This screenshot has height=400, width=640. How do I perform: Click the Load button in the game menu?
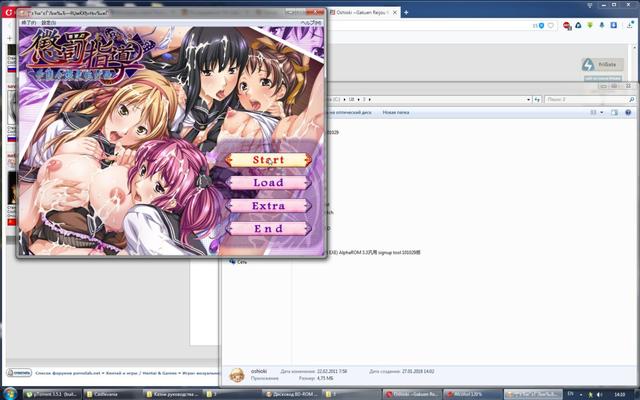point(268,183)
